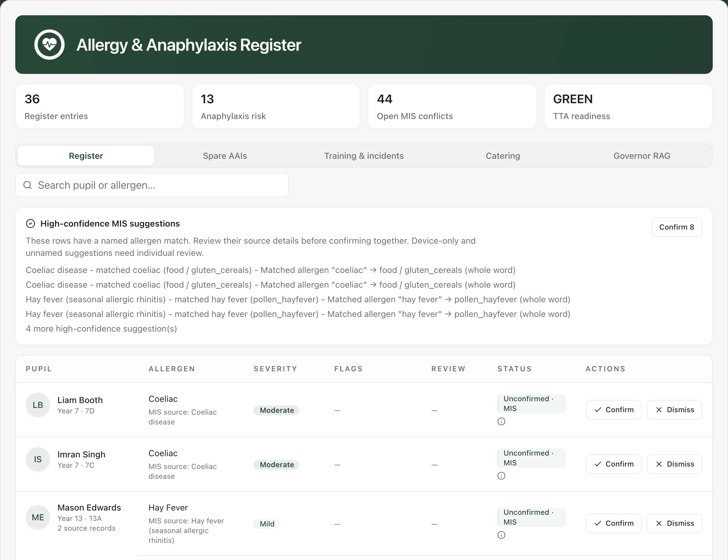The height and width of the screenshot is (560, 728).
Task: Open the info icon in Imran Singh's status
Action: pyautogui.click(x=501, y=476)
